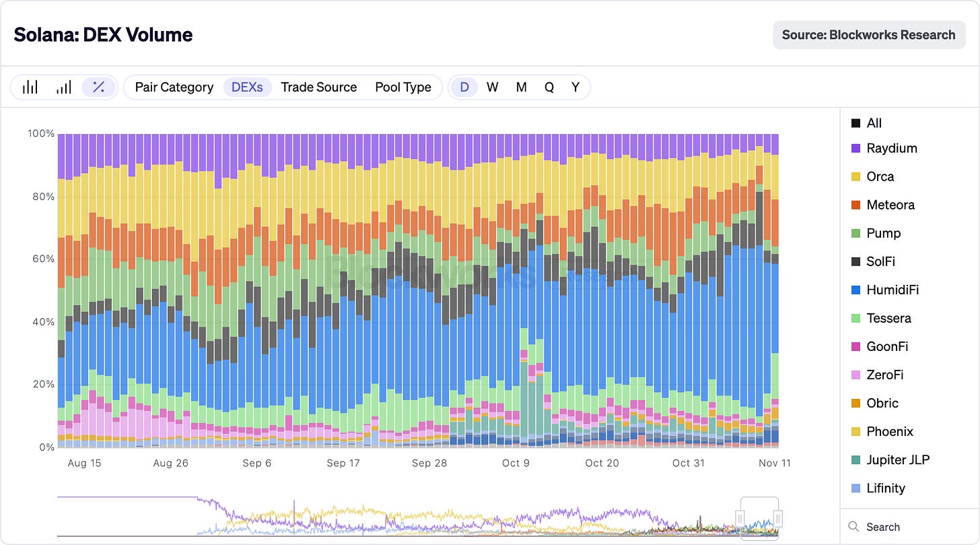Click the Sep 28 axis label
The image size is (980, 545).
(430, 463)
